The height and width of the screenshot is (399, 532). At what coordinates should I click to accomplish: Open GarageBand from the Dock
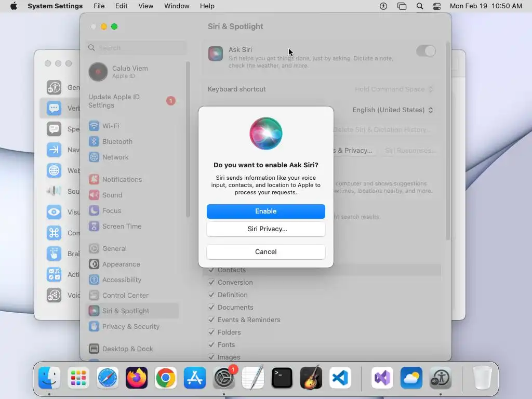pos(311,378)
